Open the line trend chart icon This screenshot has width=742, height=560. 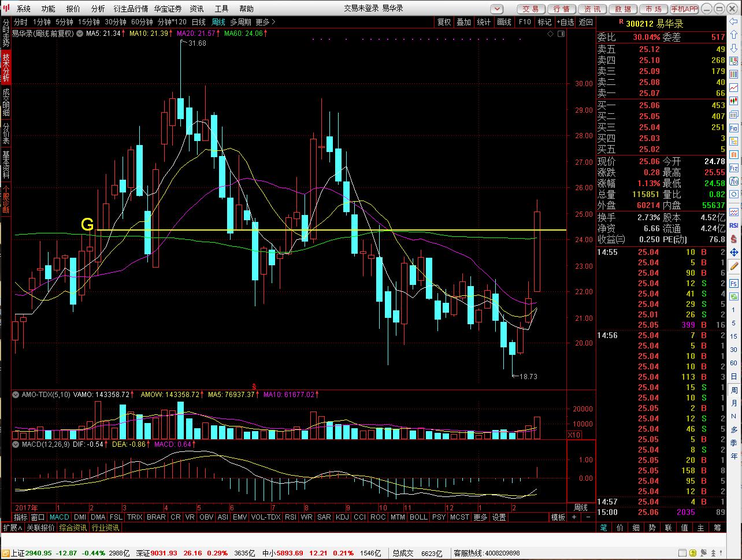click(x=734, y=88)
